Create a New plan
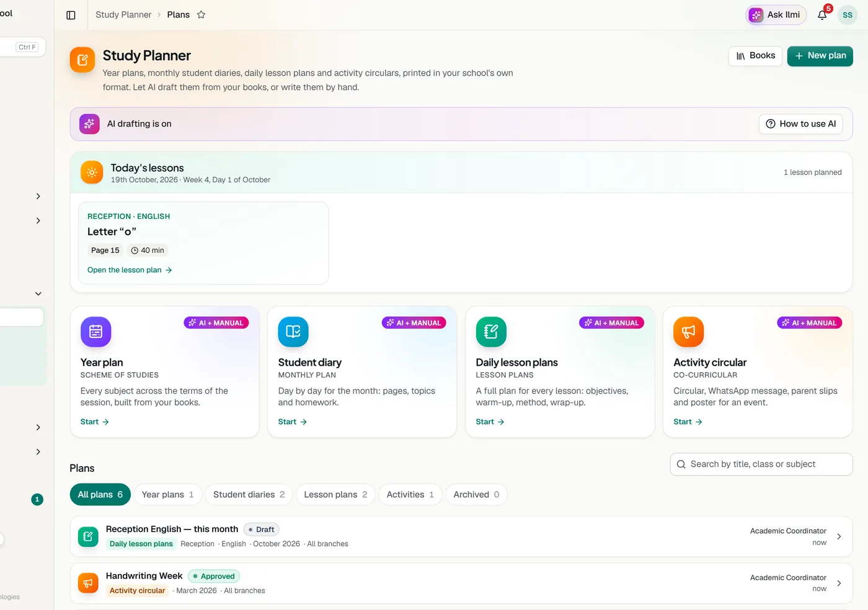 820,56
